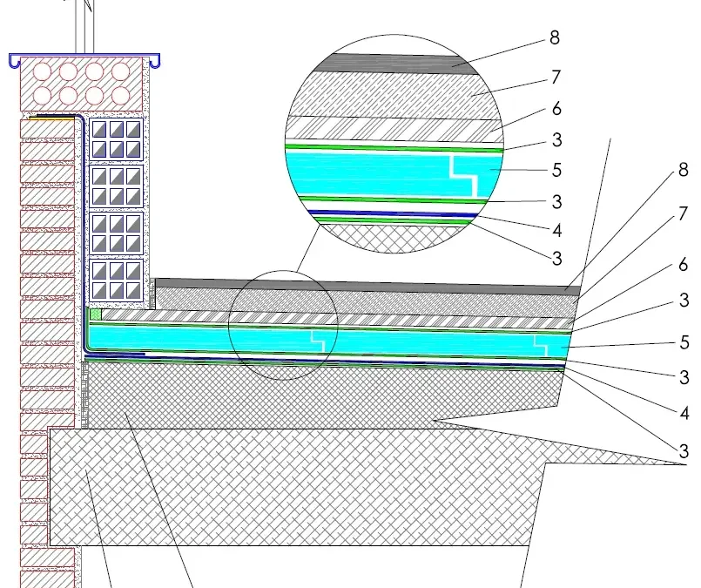
Task: Select label 7 beside the magnified circle
Action: tap(555, 78)
